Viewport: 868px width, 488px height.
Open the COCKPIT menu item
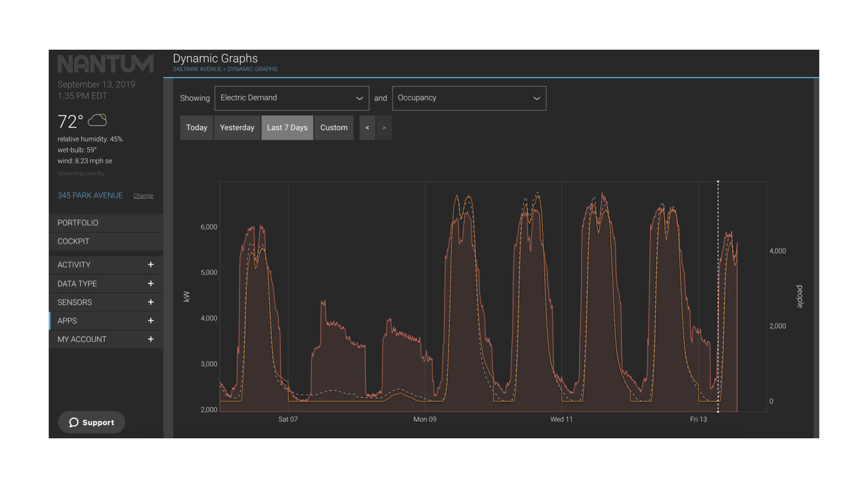coord(106,241)
